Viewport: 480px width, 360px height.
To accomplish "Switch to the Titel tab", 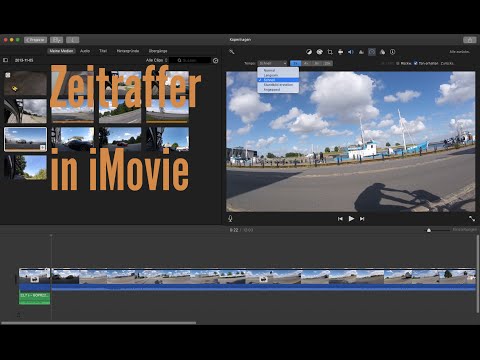I will pos(103,51).
